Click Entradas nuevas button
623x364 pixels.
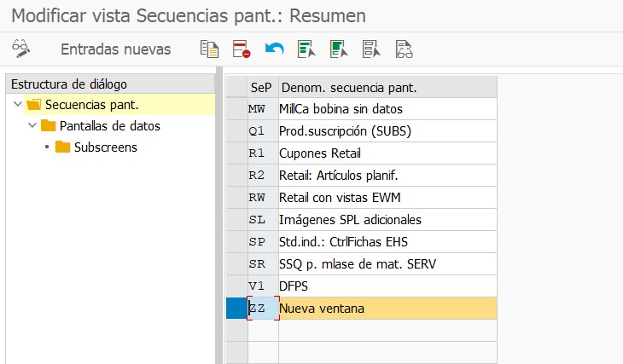(115, 49)
